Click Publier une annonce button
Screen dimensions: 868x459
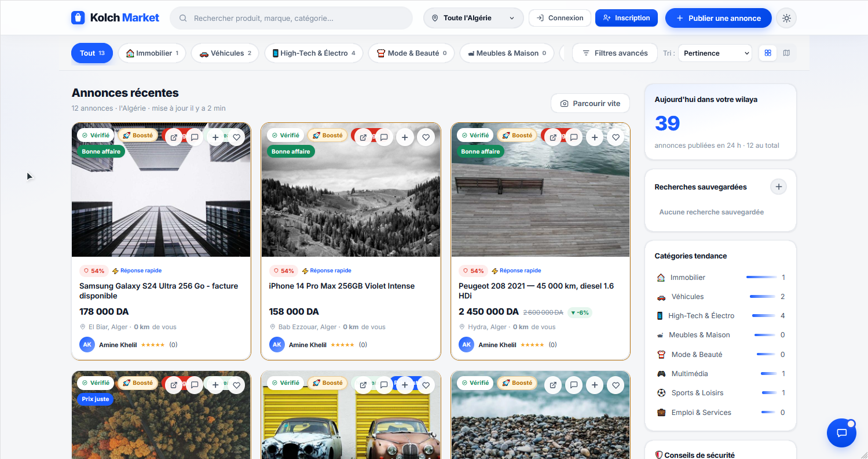pos(719,18)
